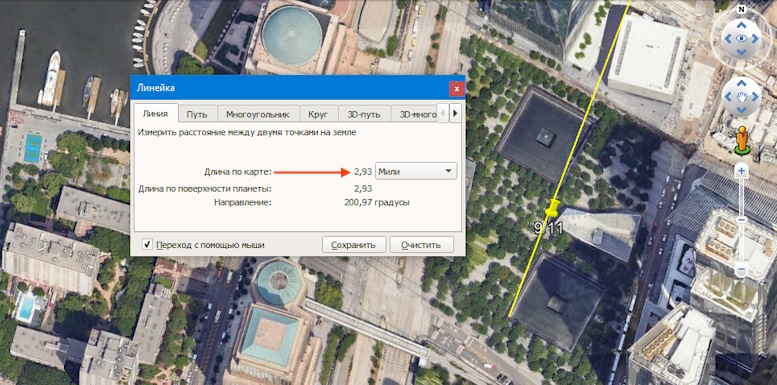
Task: Click the look-down arrow on the eye joystick
Action: coord(741,52)
